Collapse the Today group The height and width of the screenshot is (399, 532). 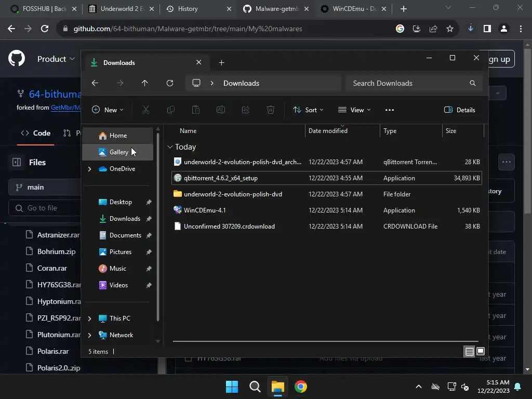(x=170, y=147)
